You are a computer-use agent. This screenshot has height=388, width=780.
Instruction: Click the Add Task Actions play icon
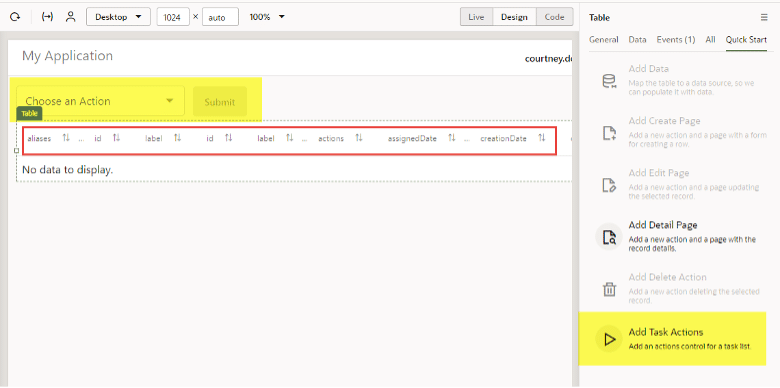(609, 339)
